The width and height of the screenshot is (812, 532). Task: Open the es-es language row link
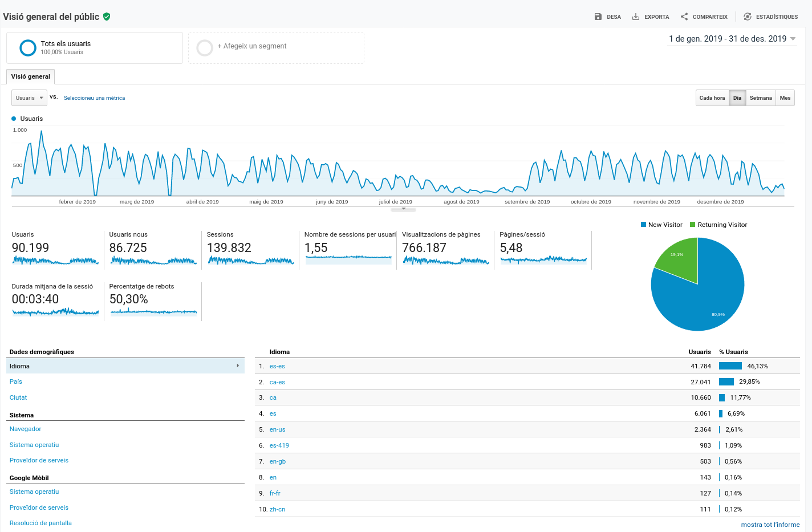click(x=277, y=367)
